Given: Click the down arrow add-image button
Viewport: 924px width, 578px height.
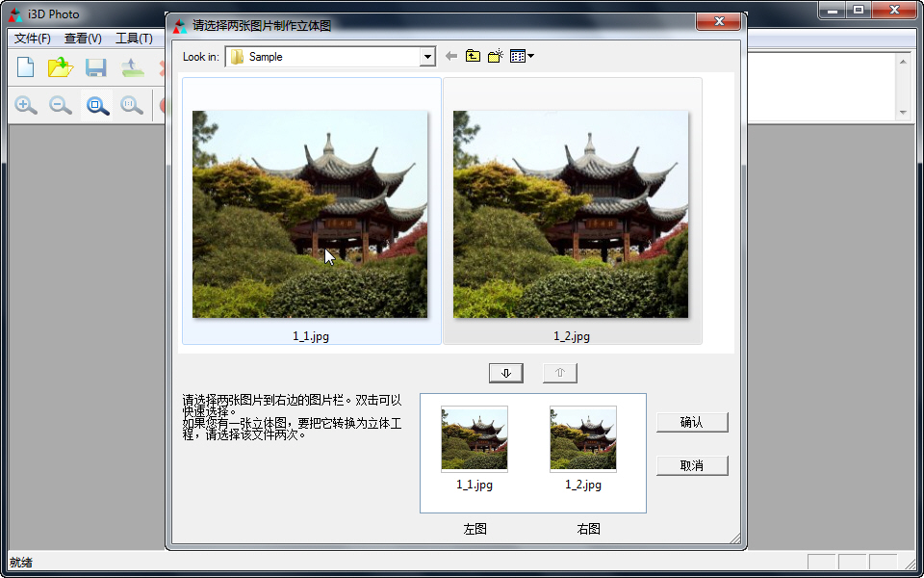Looking at the screenshot, I should coord(506,373).
